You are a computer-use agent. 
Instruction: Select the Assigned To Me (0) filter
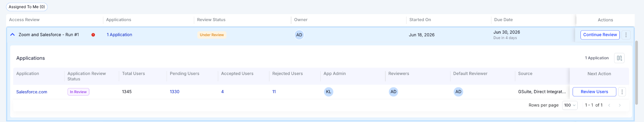(x=27, y=7)
